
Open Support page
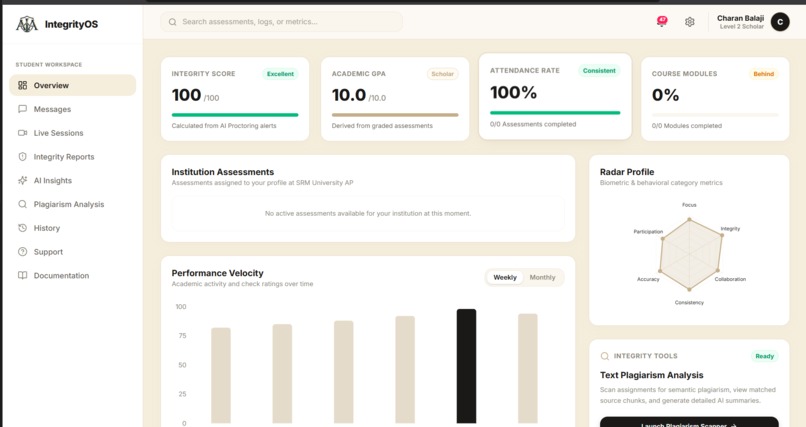pyautogui.click(x=72, y=252)
